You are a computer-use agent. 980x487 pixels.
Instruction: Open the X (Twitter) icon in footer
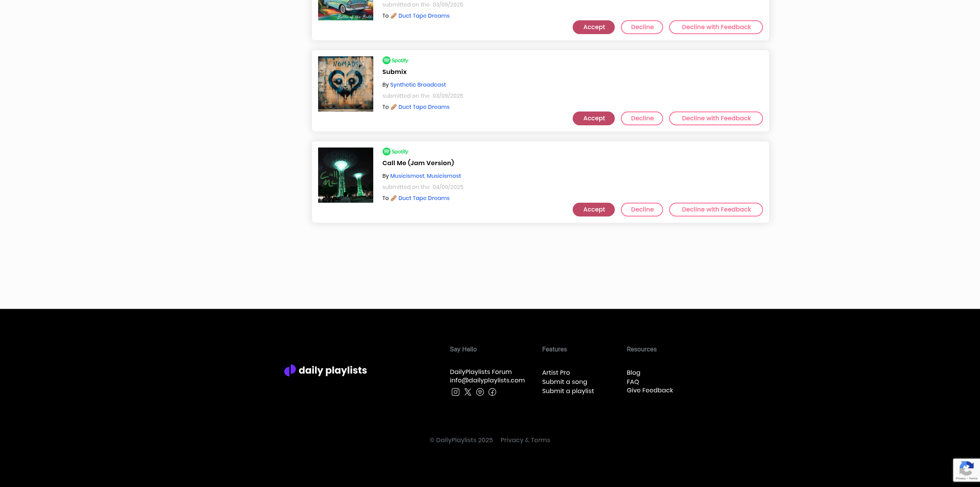(x=467, y=392)
